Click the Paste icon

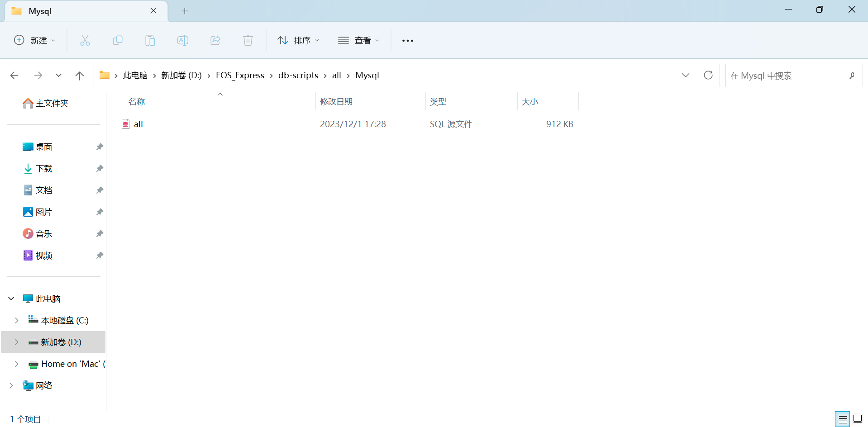tap(150, 40)
